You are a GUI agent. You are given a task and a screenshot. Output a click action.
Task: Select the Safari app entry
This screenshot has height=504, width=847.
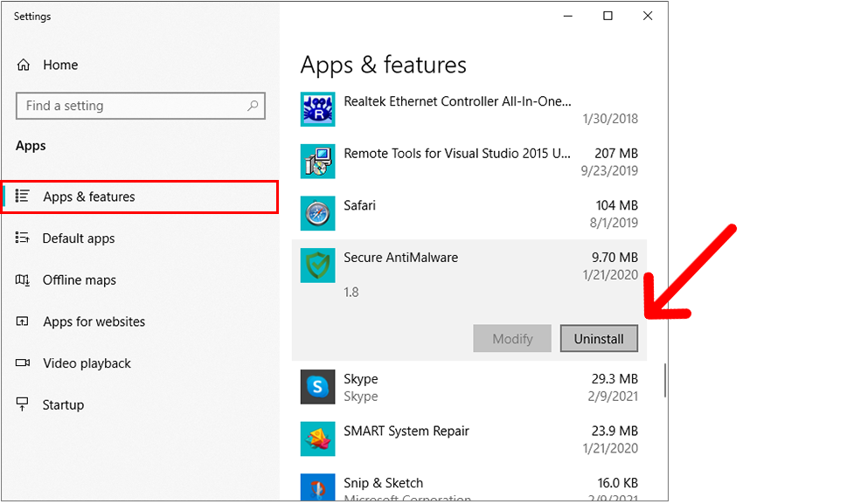click(x=469, y=213)
